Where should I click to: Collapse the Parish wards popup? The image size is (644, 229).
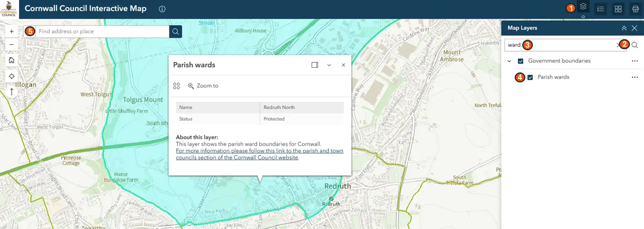click(329, 65)
